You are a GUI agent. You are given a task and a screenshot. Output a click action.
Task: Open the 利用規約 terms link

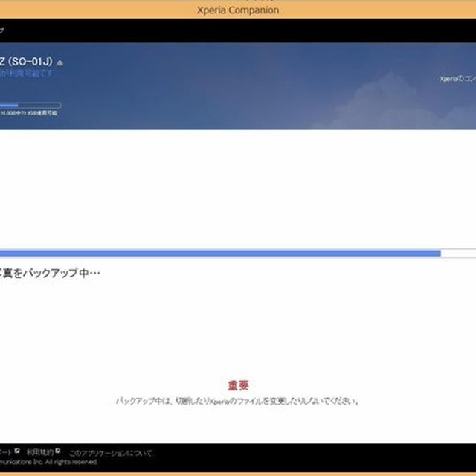(x=39, y=452)
